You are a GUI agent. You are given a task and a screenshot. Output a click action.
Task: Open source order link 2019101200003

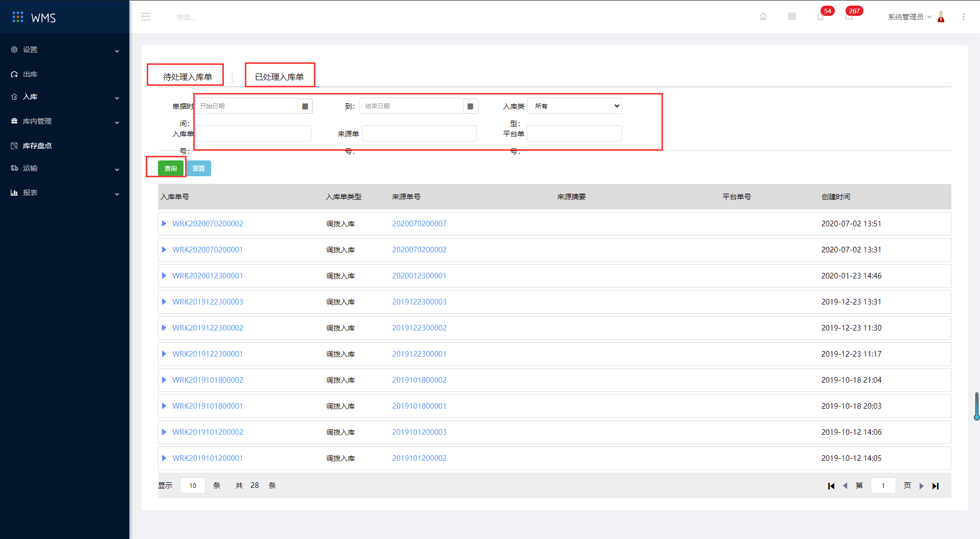[x=419, y=432]
